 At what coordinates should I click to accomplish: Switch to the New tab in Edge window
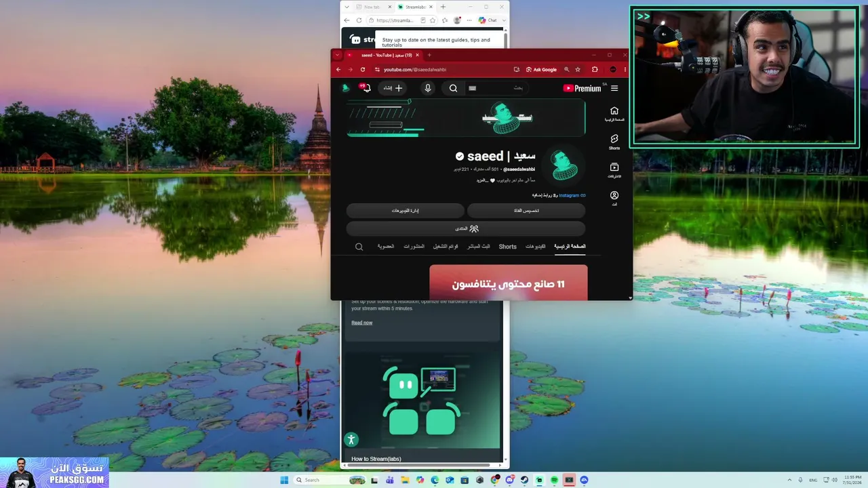tap(375, 7)
